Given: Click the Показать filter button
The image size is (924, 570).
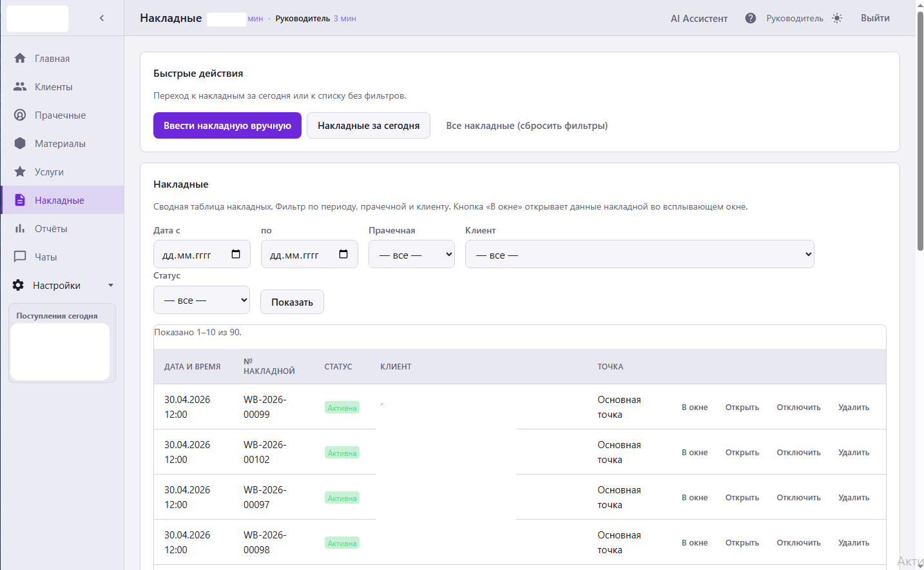Looking at the screenshot, I should point(292,302).
